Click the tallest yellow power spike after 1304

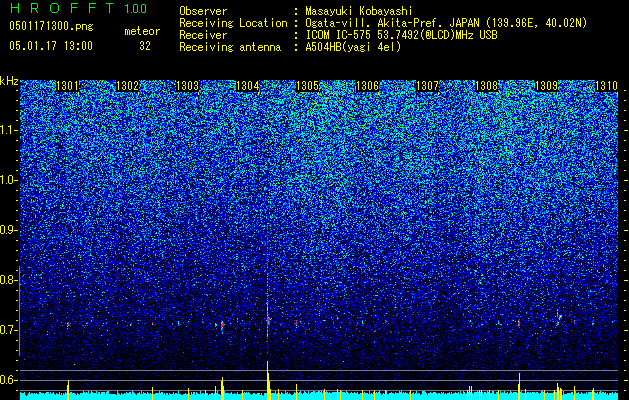coord(268,380)
